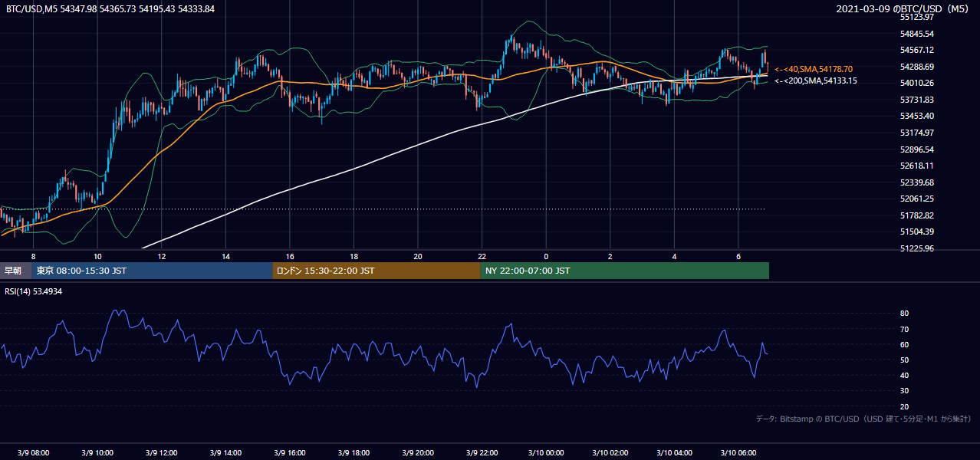The height and width of the screenshot is (460, 980).
Task: Click hour tick 6 under the price chart
Action: [738, 256]
